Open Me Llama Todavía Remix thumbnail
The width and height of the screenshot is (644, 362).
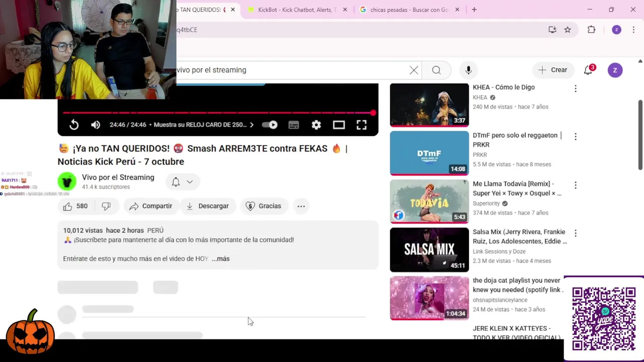[429, 202]
